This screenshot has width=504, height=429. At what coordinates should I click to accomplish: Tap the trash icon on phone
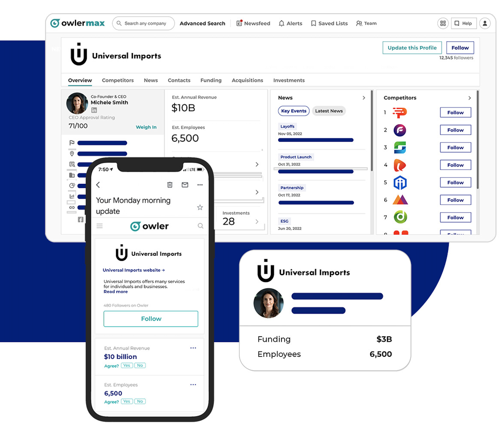[x=170, y=185]
